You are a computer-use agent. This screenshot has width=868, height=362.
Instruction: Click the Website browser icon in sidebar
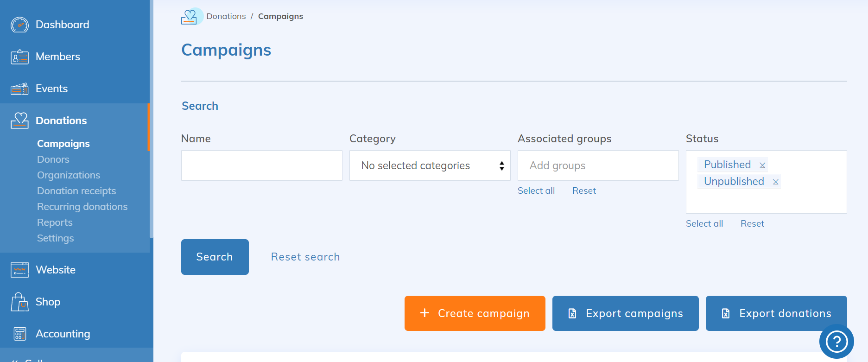(x=19, y=270)
